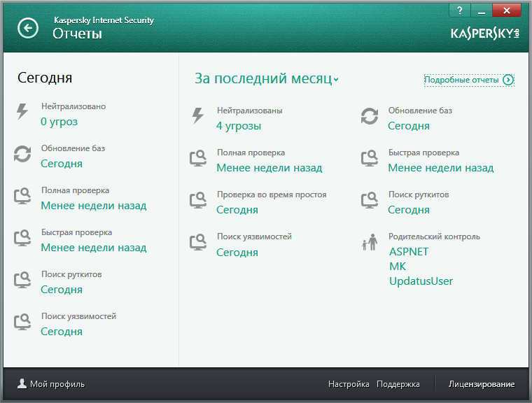Click the Kaspersky lab logo

pos(485,34)
